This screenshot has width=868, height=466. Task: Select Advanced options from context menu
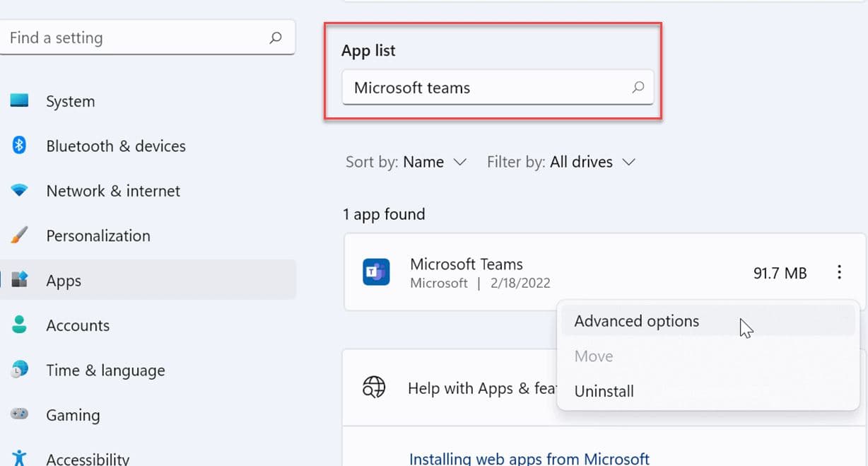tap(636, 321)
